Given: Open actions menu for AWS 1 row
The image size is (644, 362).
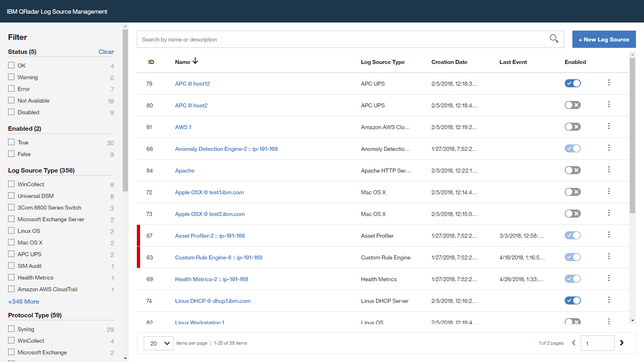Looking at the screenshot, I should 609,126.
